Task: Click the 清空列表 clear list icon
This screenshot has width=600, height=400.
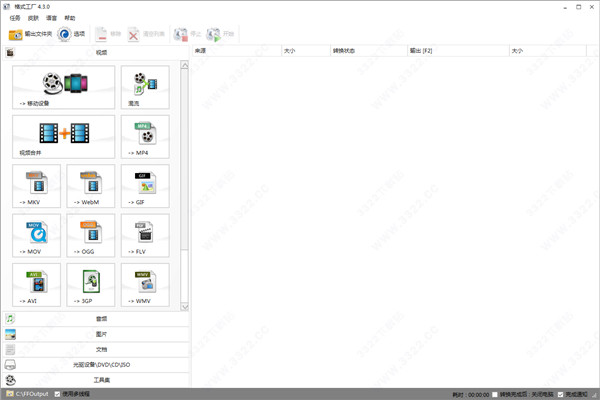Action: click(133, 34)
